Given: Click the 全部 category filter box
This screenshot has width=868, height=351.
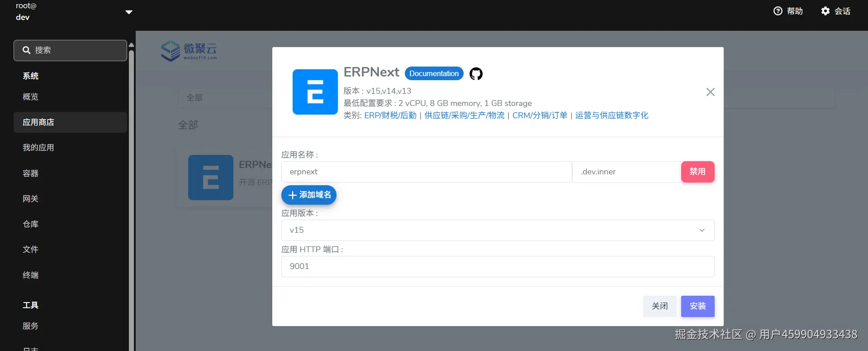Looking at the screenshot, I should click(225, 98).
